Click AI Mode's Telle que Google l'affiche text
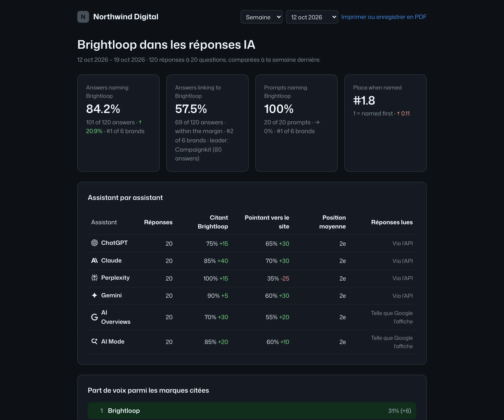The width and height of the screenshot is (504, 420). [392, 342]
